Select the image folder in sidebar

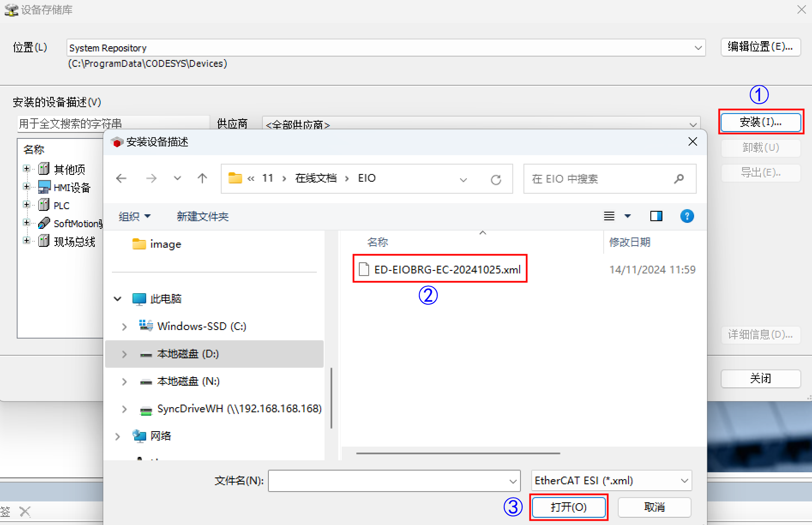point(165,244)
